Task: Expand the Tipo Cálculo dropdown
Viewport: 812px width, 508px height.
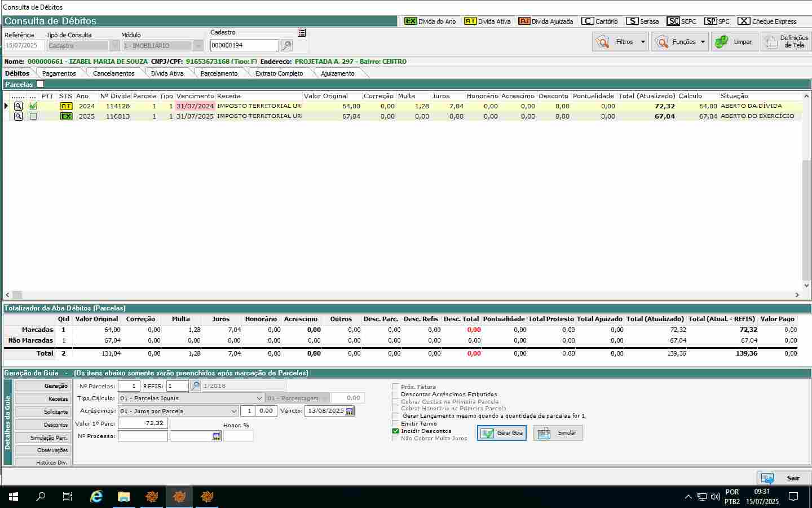Action: coord(259,398)
